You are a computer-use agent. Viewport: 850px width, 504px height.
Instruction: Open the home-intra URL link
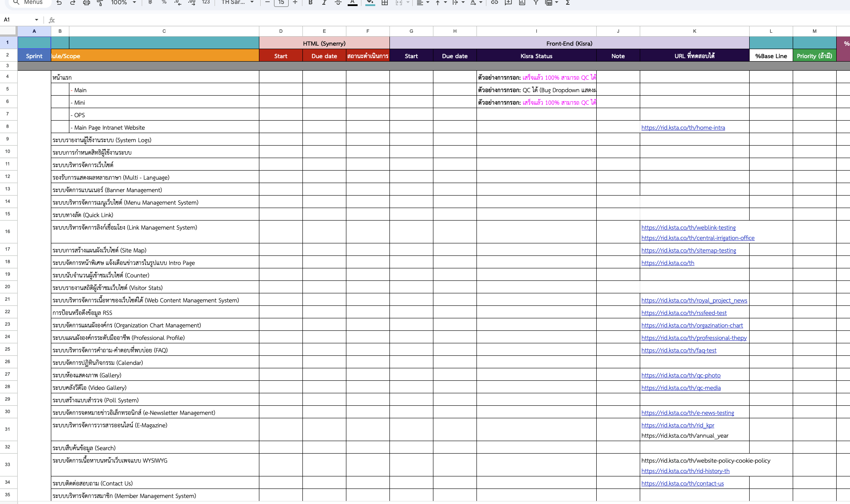point(683,128)
